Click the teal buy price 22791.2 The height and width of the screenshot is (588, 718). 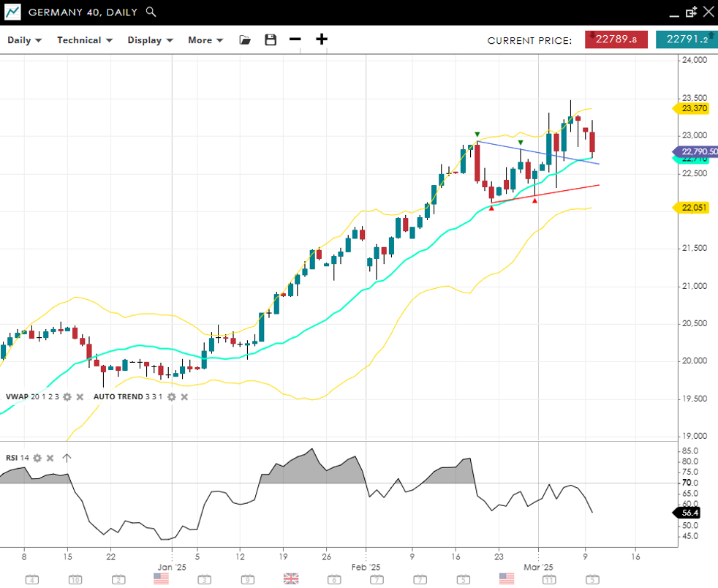686,39
